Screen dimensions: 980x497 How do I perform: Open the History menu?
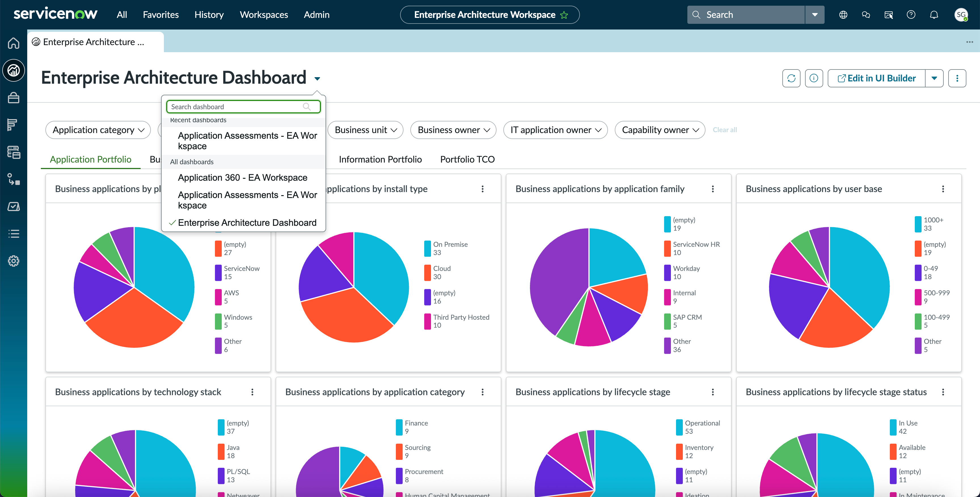tap(209, 15)
